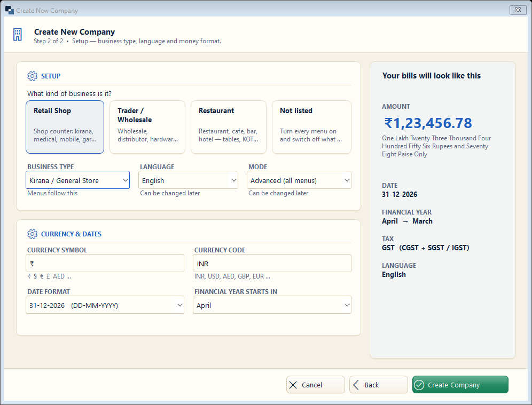Open the Mode dropdown showing Advanced
Image resolution: width=532 pixels, height=405 pixels.
(299, 180)
